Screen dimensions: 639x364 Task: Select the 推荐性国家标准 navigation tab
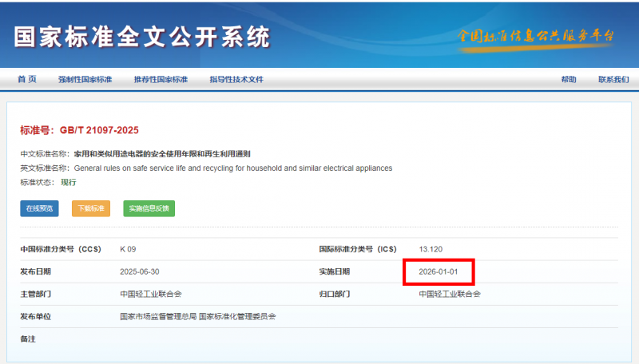click(x=161, y=80)
